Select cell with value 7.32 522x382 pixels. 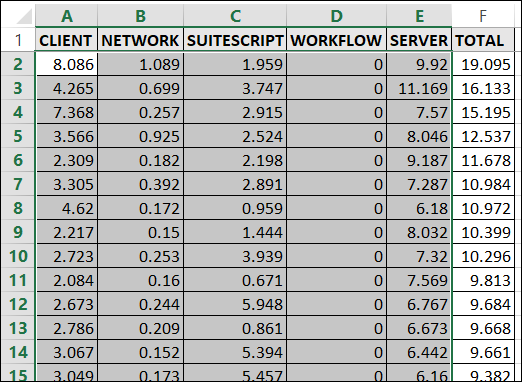pyautogui.click(x=419, y=256)
